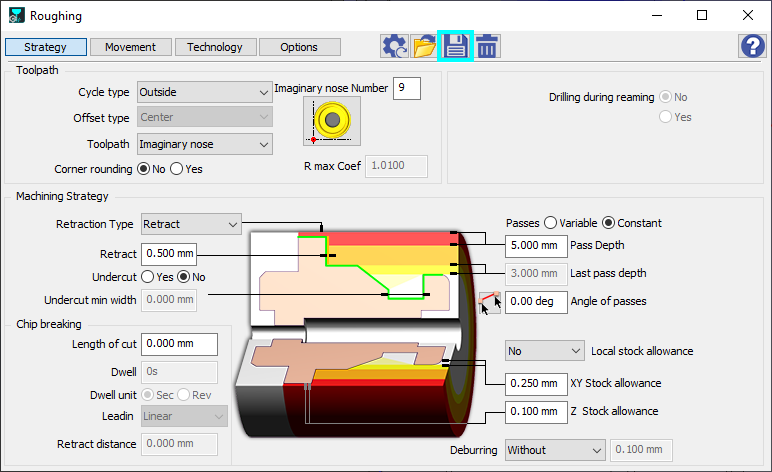Open help with question mark icon
The image size is (772, 472).
tap(751, 46)
